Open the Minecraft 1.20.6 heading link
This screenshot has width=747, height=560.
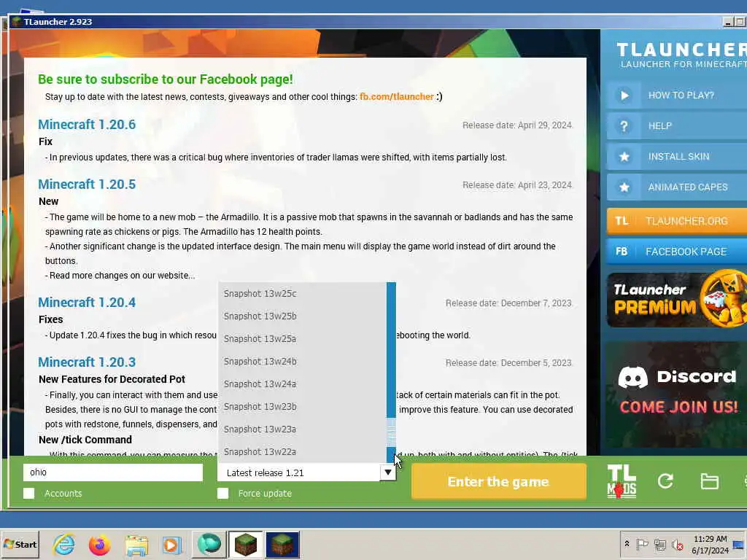click(87, 124)
